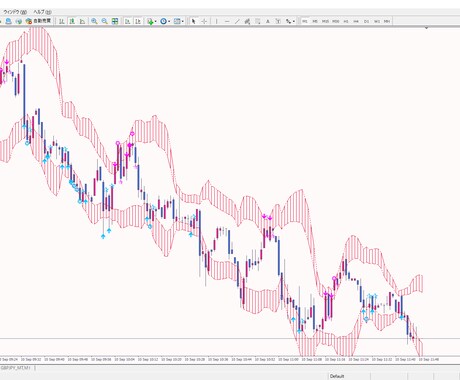Tile the chart windows

click(x=115, y=21)
